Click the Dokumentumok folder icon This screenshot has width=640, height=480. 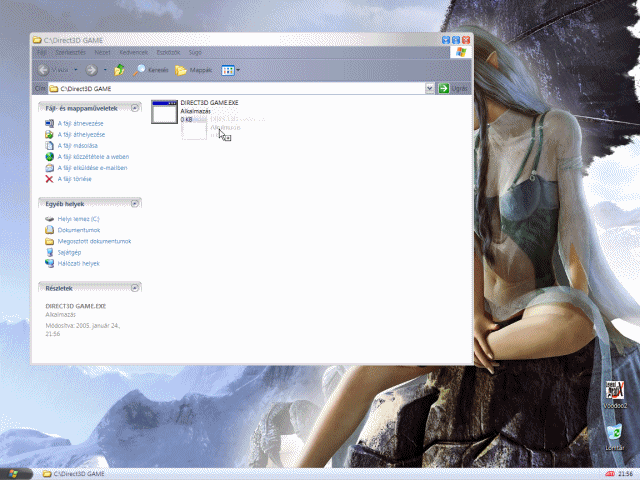[49, 230]
